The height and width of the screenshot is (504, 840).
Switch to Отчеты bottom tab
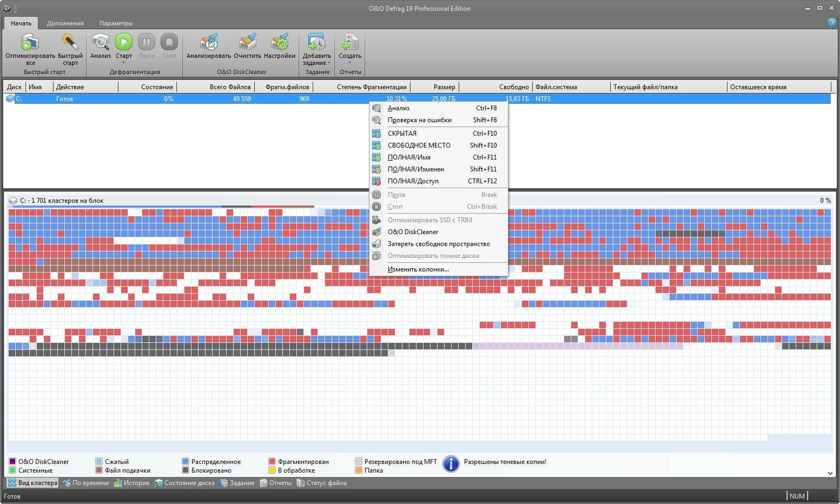pos(275,483)
